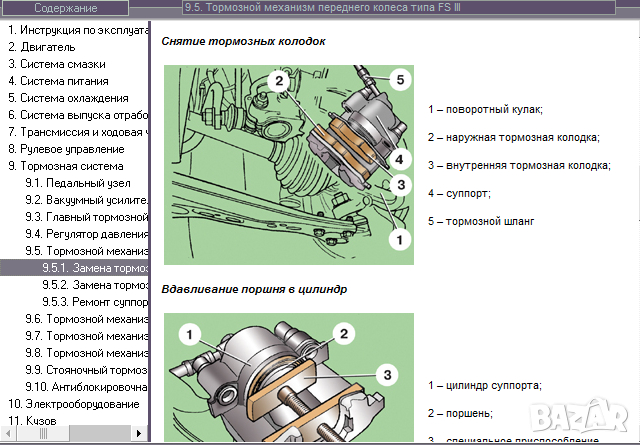This screenshot has width=640, height=445.
Task: Click the piston pressing diagram image
Action: [x=287, y=380]
